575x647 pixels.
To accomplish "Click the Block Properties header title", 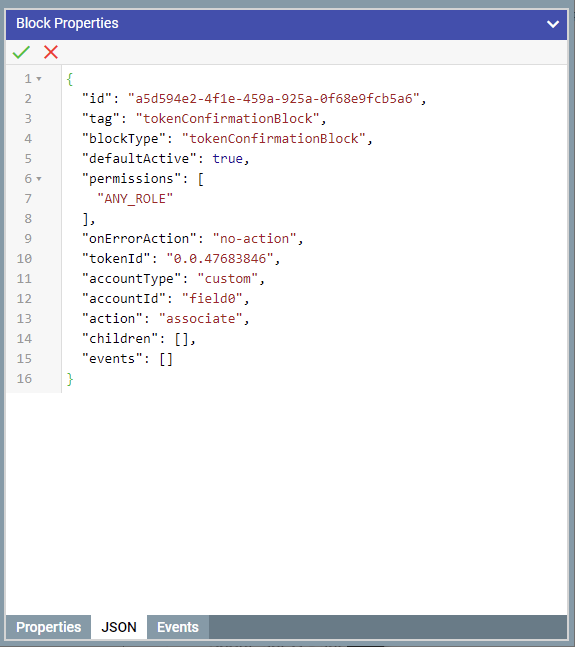I will (x=67, y=24).
